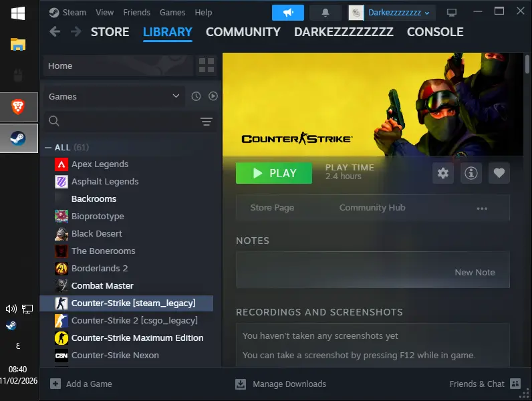Select The Bonerooms in the list
Screen dimensions: 532x401
[126, 251]
